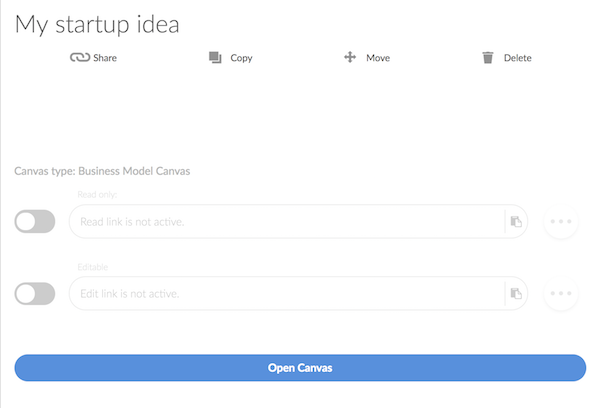Screen dimensions: 600x408
Task: Copy the edit link via clipboard icon
Action: coord(516,294)
